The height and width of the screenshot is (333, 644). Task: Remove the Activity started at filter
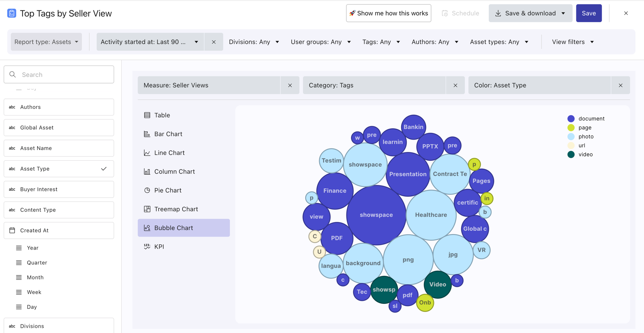[x=214, y=42]
